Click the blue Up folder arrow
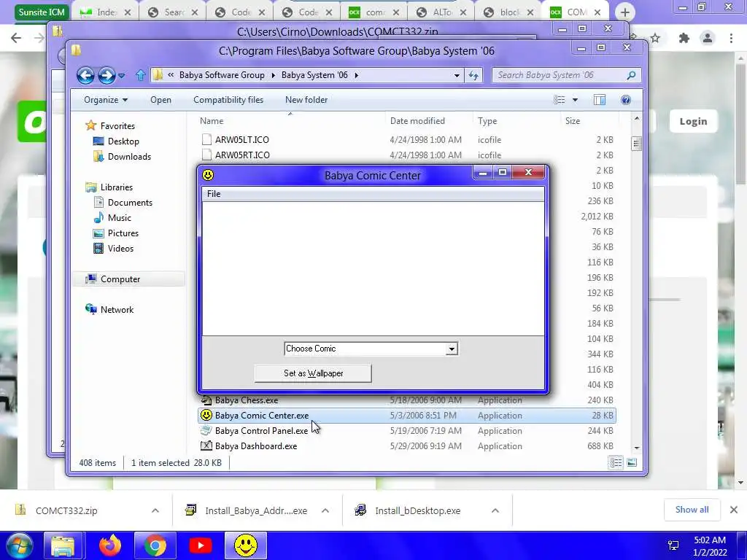Image resolution: width=747 pixels, height=560 pixels. (x=141, y=75)
